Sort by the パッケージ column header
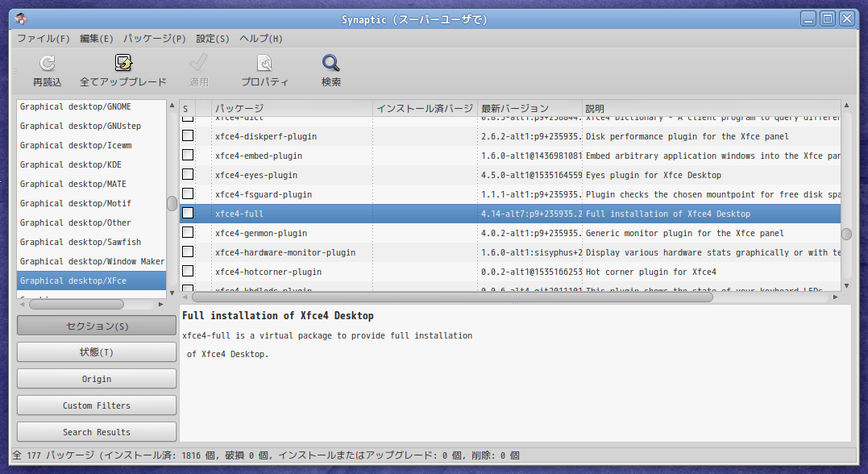The image size is (868, 474). coord(292,109)
